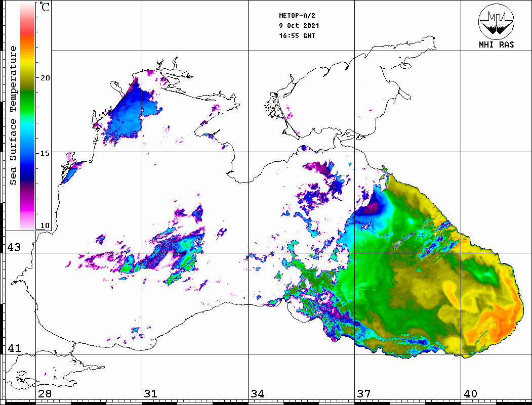Image resolution: width=532 pixels, height=405 pixels.
Task: Click longitude label '34'
Action: pos(257,393)
